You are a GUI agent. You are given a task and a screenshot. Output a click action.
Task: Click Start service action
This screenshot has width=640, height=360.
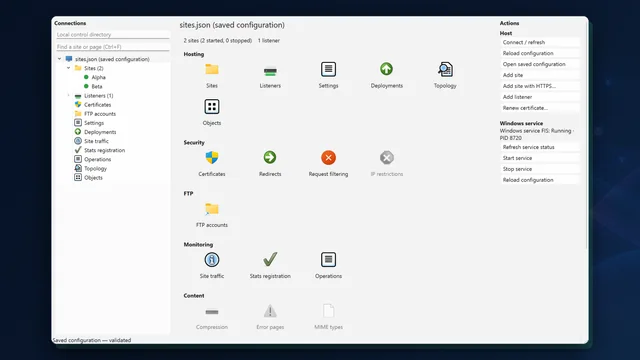[540, 158]
